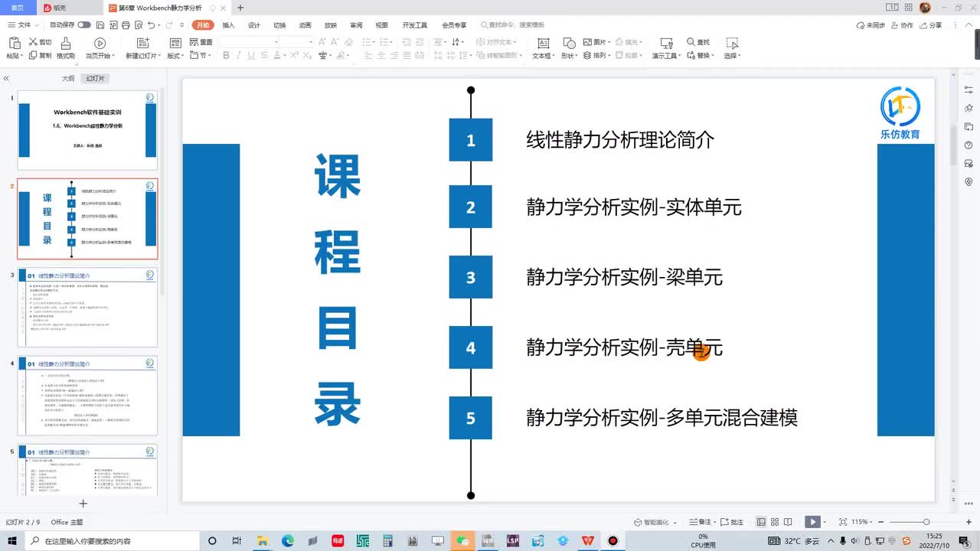Open the WPS icon in the taskbar
980x551 pixels.
tap(587, 540)
